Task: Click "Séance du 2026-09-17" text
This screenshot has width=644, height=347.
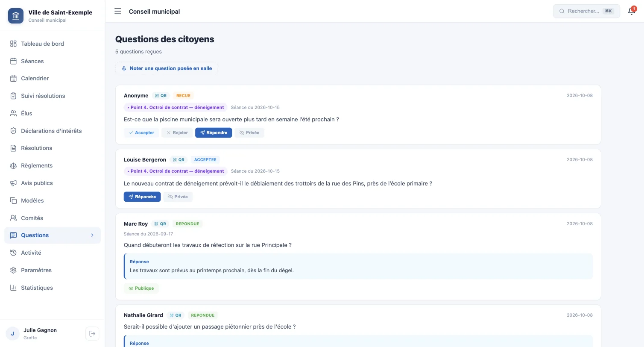Action: pyautogui.click(x=148, y=234)
